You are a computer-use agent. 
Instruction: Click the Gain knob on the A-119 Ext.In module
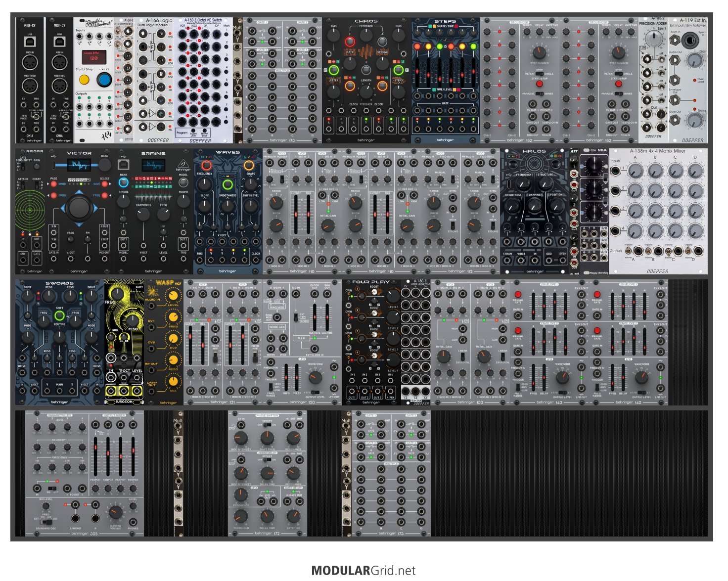point(695,61)
